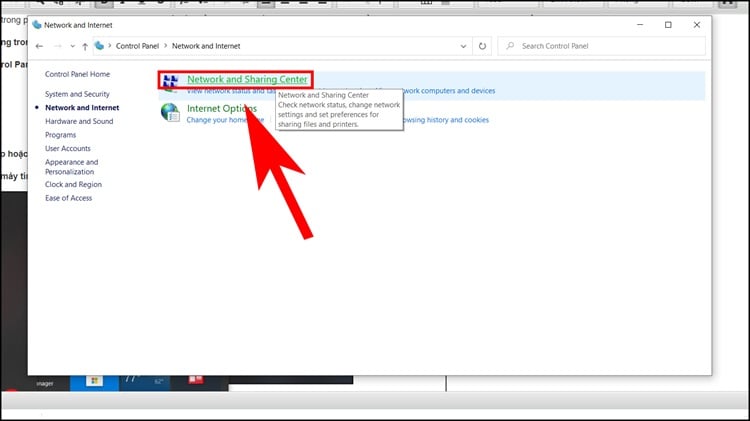Screen dimensions: 750x421
Task: Open the recent locations dropdown arrow
Action: tap(71, 46)
